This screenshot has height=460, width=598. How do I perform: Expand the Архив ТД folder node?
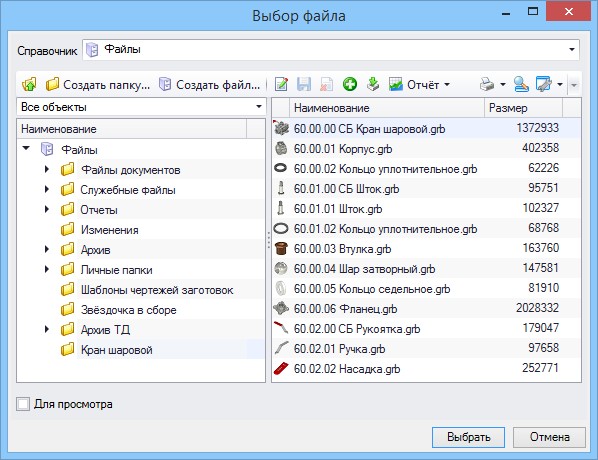coord(47,329)
